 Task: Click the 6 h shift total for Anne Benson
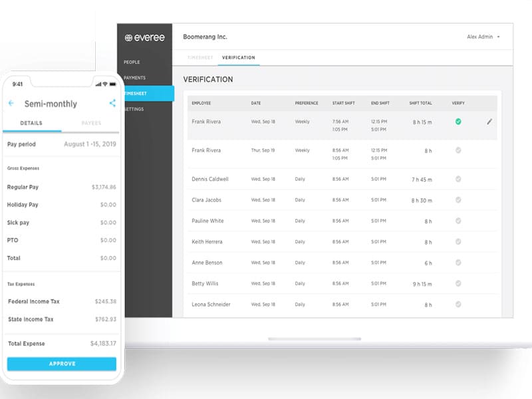pyautogui.click(x=428, y=263)
